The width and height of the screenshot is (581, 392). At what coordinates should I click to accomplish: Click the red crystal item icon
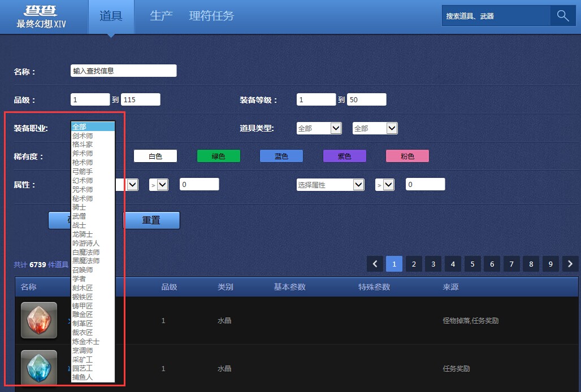[39, 320]
